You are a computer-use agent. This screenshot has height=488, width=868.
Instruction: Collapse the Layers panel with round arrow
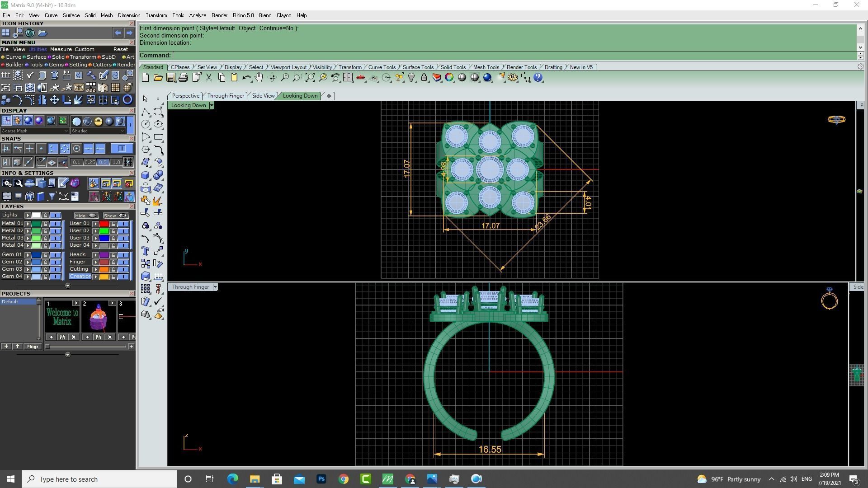tap(68, 286)
